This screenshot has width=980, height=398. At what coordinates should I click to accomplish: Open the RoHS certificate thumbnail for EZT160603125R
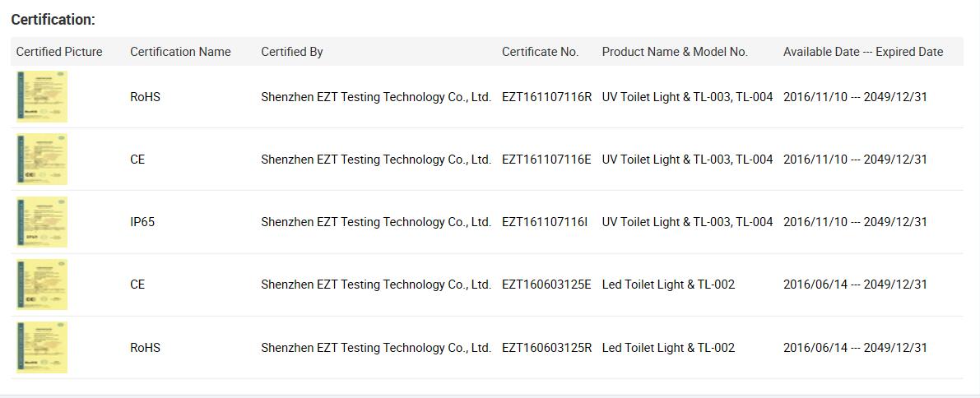click(x=42, y=347)
